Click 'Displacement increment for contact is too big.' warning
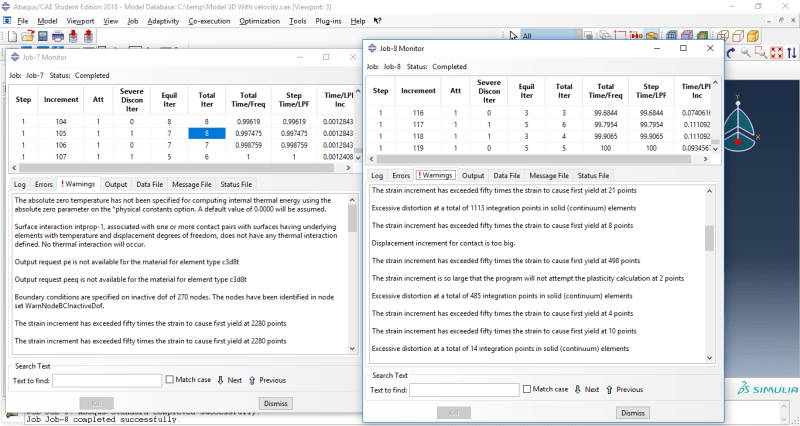The height and width of the screenshot is (426, 800). (443, 243)
